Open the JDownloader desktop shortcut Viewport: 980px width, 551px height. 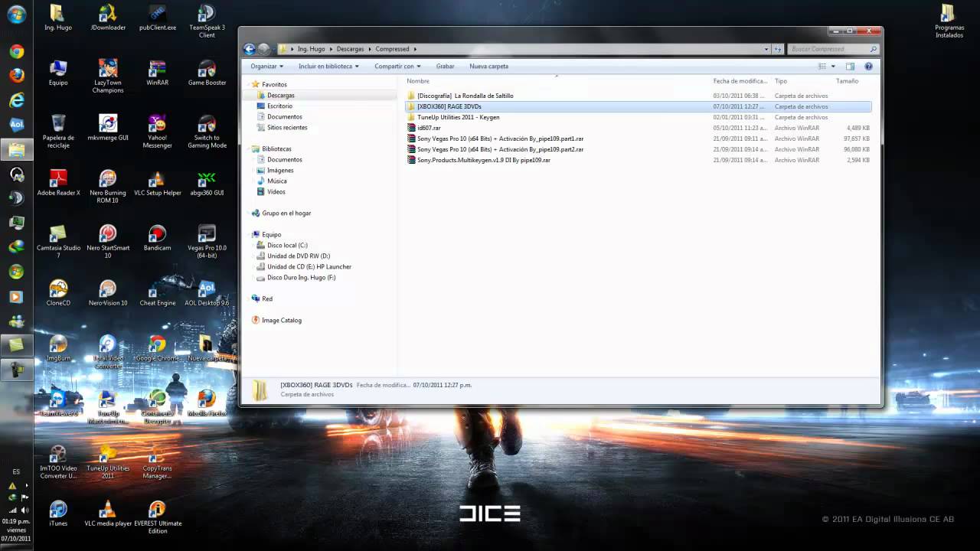click(x=108, y=17)
